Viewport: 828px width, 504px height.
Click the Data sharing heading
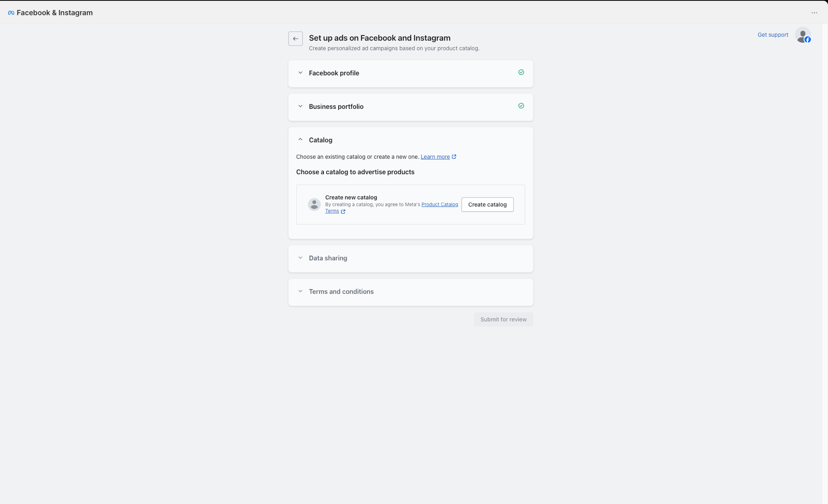point(328,258)
